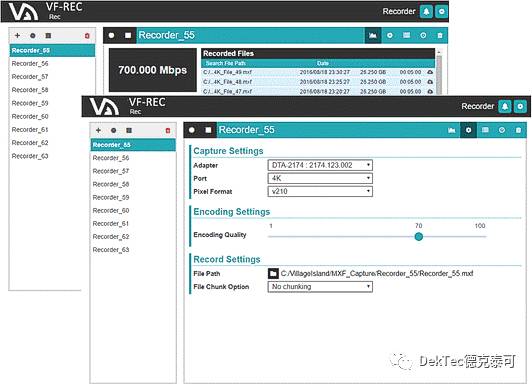Add a new recorder with plus icon
Image resolution: width=532 pixels, height=385 pixels.
[98, 130]
